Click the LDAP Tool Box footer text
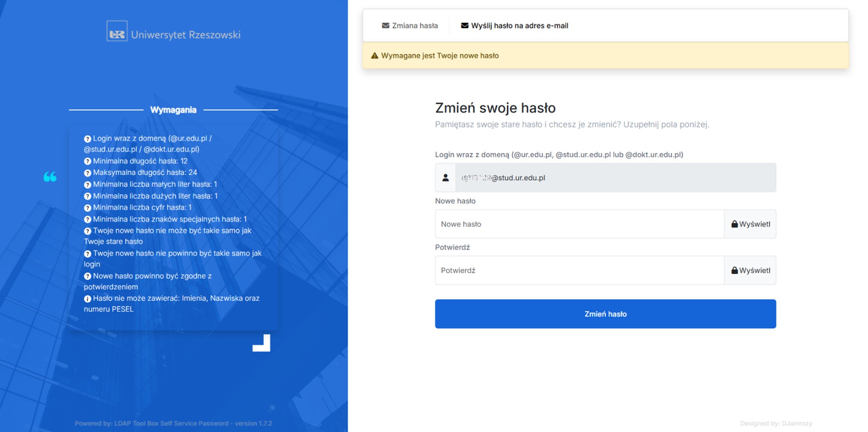The height and width of the screenshot is (432, 868). click(x=173, y=423)
